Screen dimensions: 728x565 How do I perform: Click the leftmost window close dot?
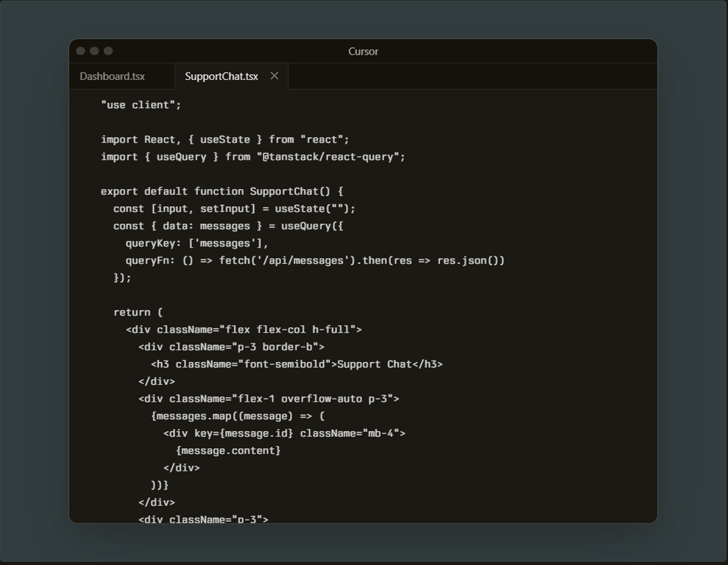(80, 51)
